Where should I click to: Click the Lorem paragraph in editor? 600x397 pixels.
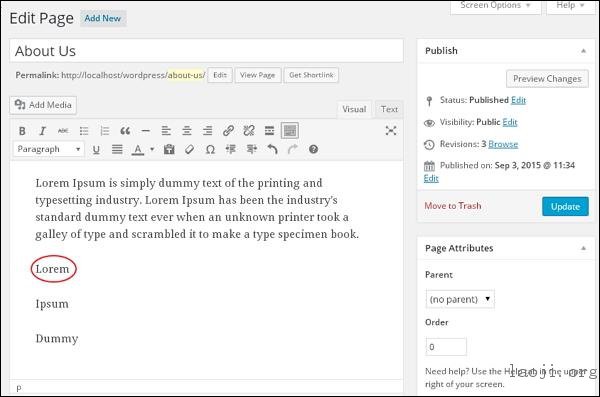pyautogui.click(x=52, y=269)
